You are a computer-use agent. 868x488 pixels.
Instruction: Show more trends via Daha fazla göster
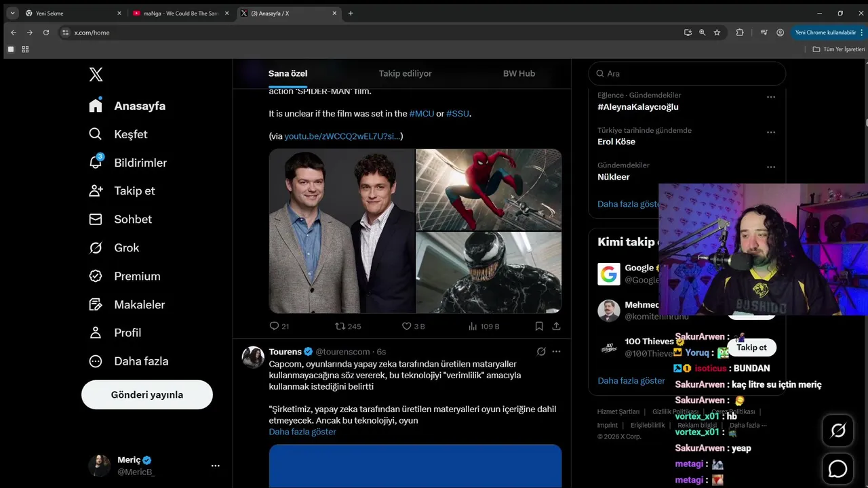point(629,204)
